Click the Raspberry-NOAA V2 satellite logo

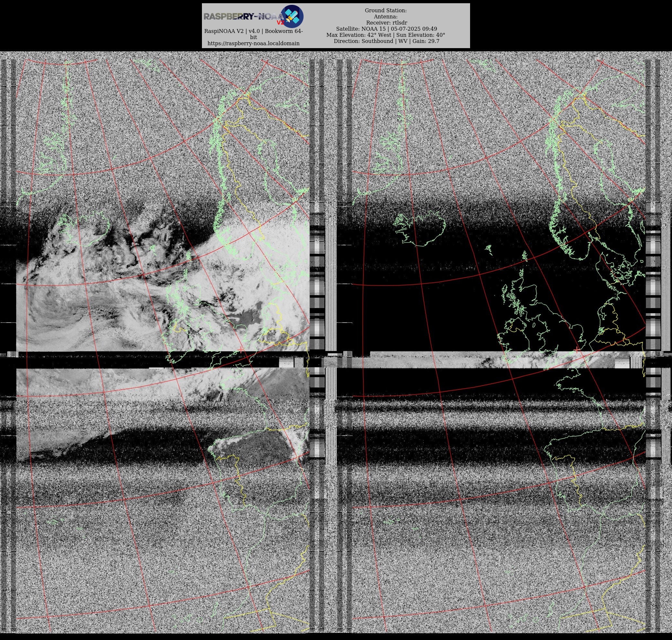[253, 16]
